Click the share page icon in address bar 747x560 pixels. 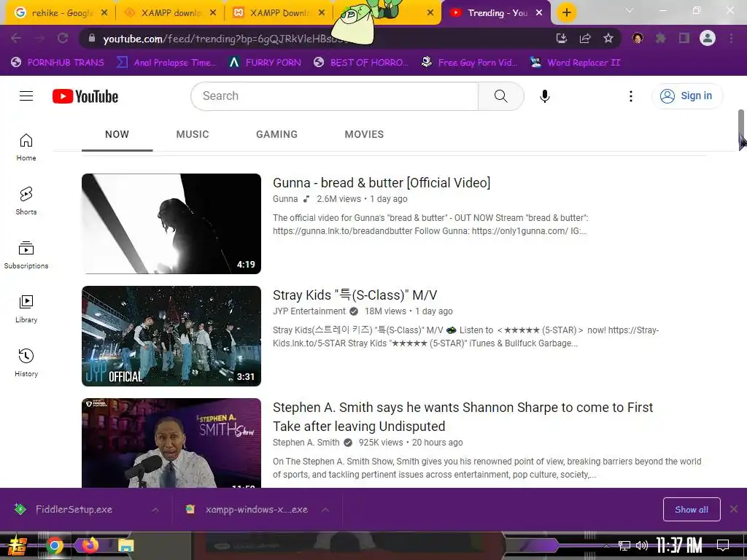[x=585, y=38]
